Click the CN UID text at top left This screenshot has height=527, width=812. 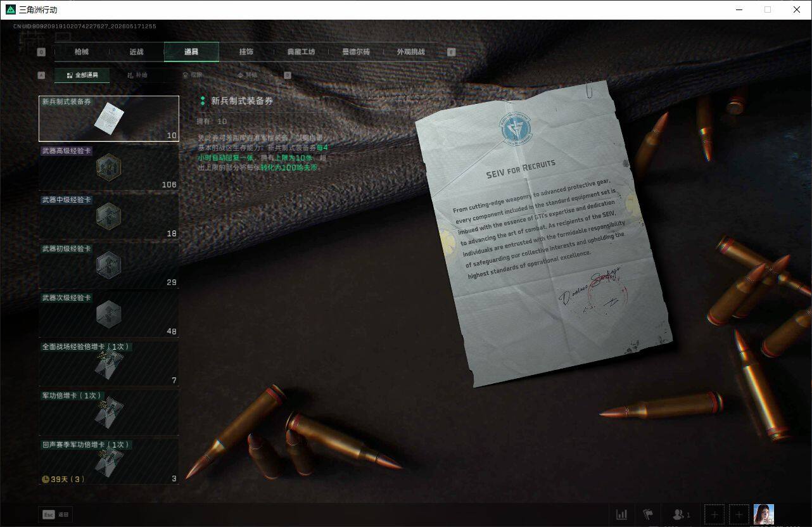coord(85,27)
